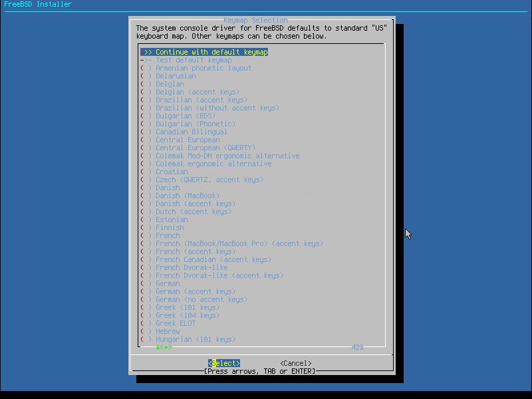Choose the plain German keymap
This screenshot has width=532, height=399.
click(x=160, y=283)
